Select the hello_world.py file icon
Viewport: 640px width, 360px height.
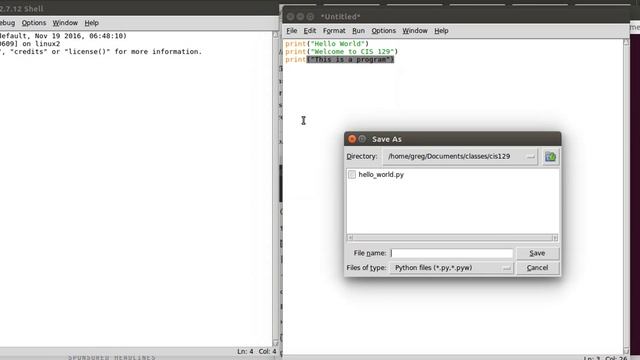pyautogui.click(x=352, y=175)
